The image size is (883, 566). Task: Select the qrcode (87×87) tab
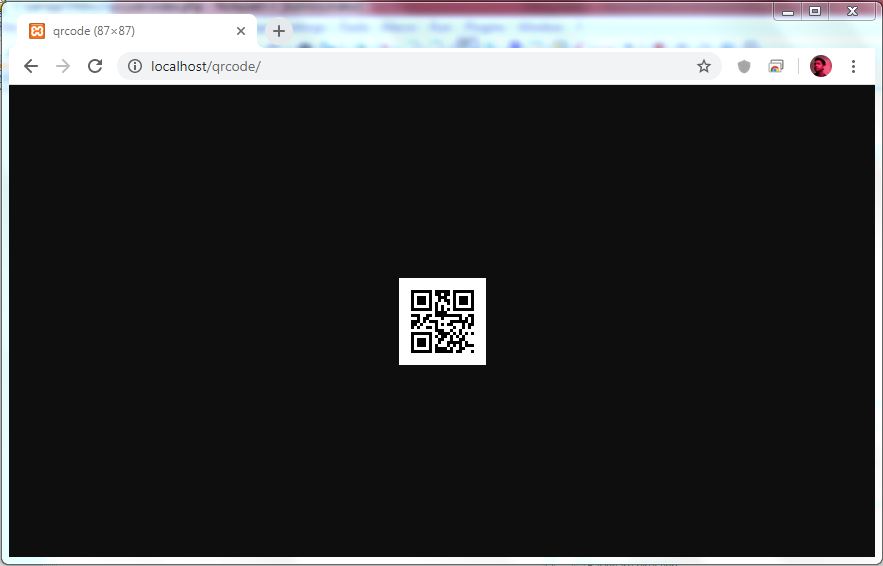click(x=137, y=32)
